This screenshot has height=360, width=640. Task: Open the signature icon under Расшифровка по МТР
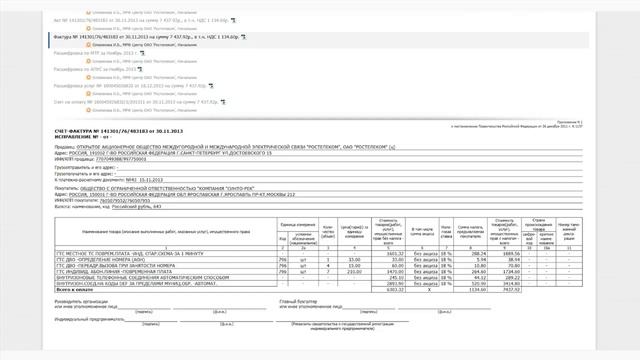pyautogui.click(x=88, y=61)
